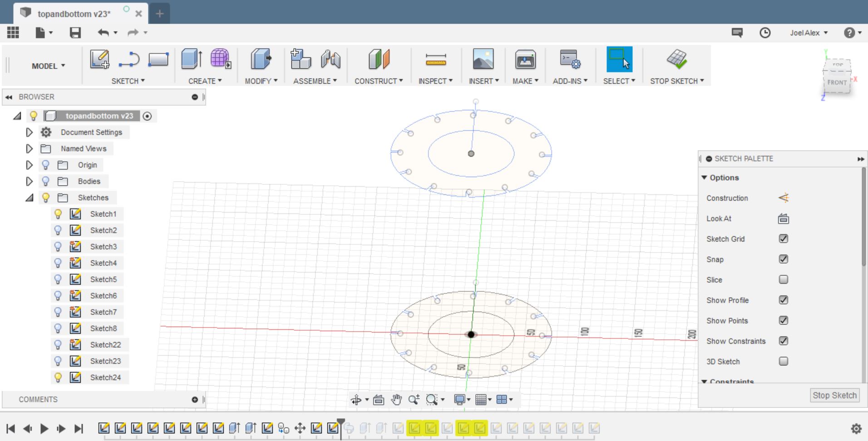This screenshot has height=441, width=868.
Task: Click the Save disk icon
Action: [75, 32]
